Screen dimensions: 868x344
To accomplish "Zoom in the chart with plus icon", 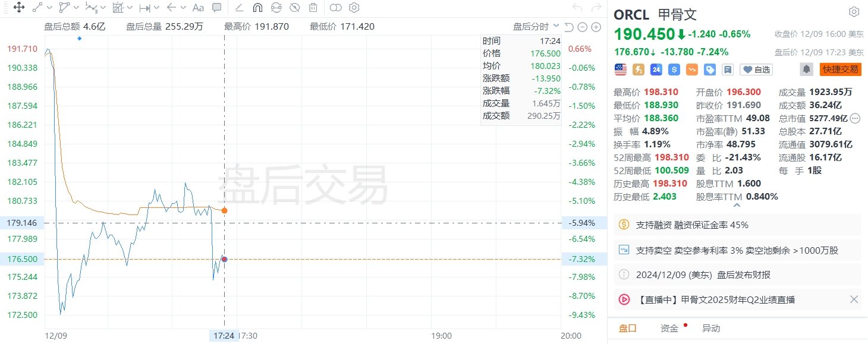I will (596, 27).
